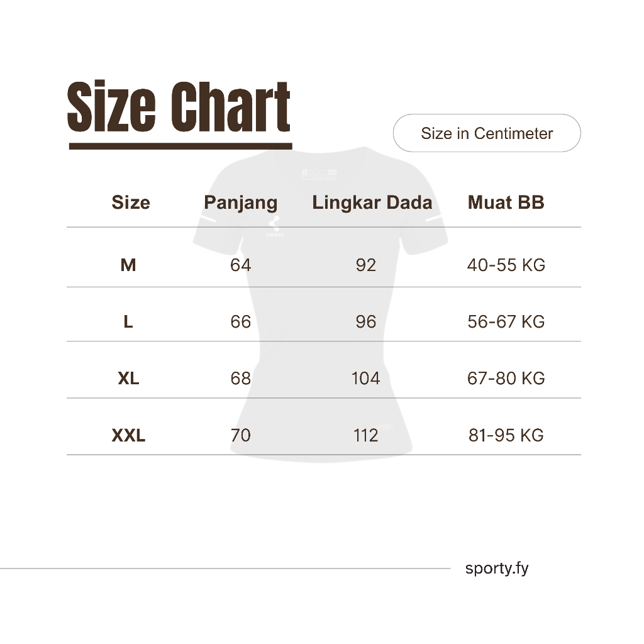Click the 104 chest value for XL
Viewport: 644px width, 644px height.
(x=366, y=379)
